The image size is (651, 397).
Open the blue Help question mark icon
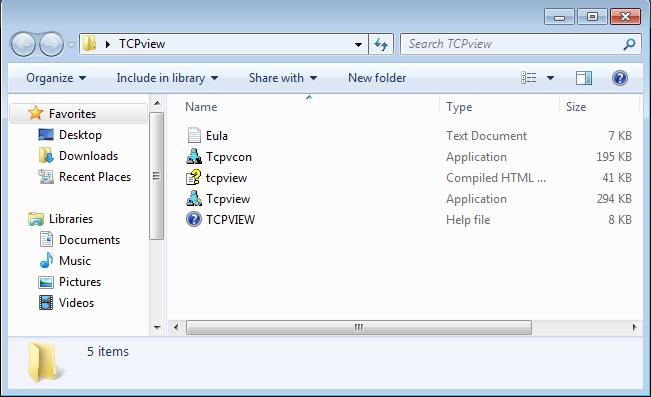(x=620, y=78)
